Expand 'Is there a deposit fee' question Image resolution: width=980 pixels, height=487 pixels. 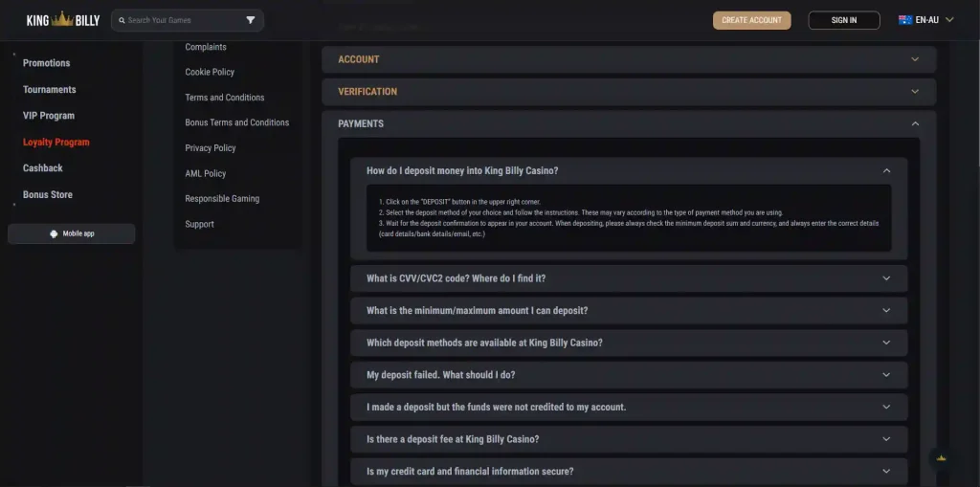[x=629, y=439]
